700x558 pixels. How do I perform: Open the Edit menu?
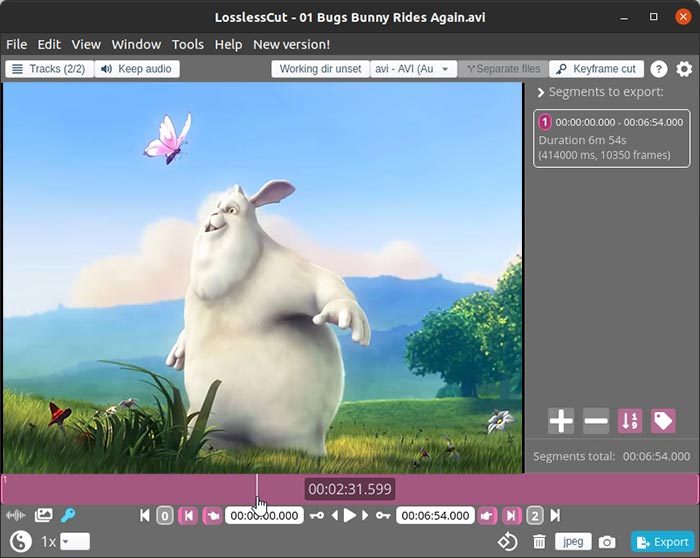tap(49, 44)
